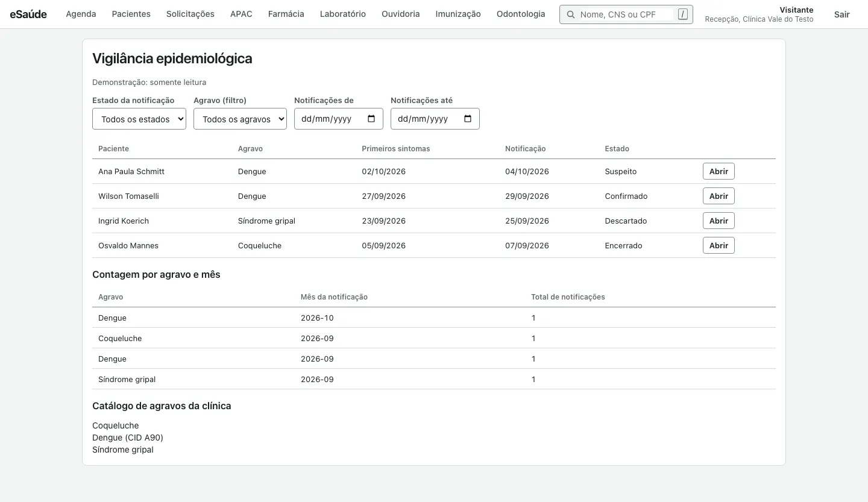Click the 23/09/2026 first symptoms date
The height and width of the screenshot is (502, 868).
pos(383,221)
